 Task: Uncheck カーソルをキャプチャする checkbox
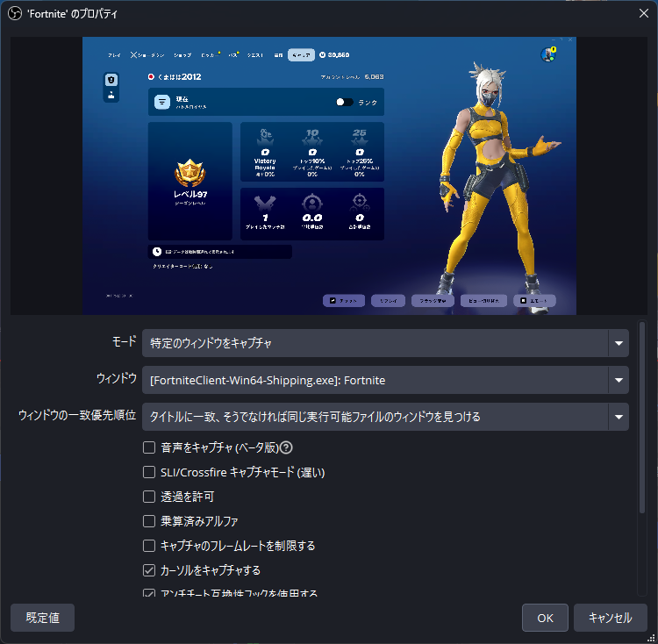pyautogui.click(x=149, y=570)
